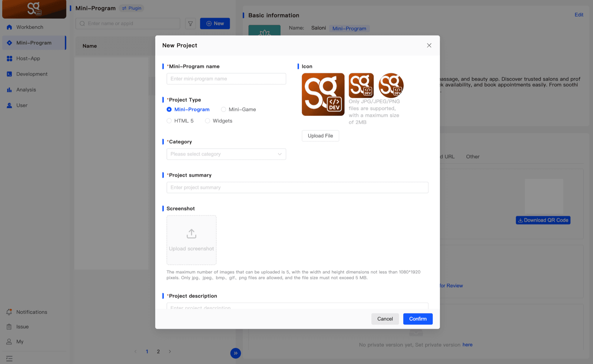Click the Project summary input field
The height and width of the screenshot is (364, 593).
click(x=297, y=187)
